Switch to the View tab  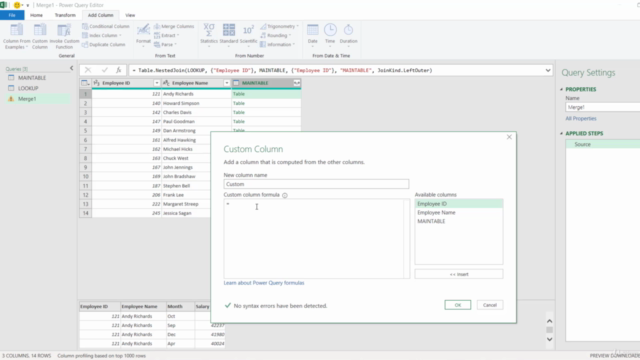click(130, 15)
